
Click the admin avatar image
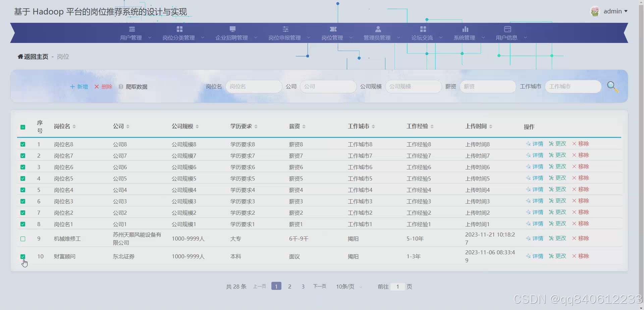click(595, 11)
